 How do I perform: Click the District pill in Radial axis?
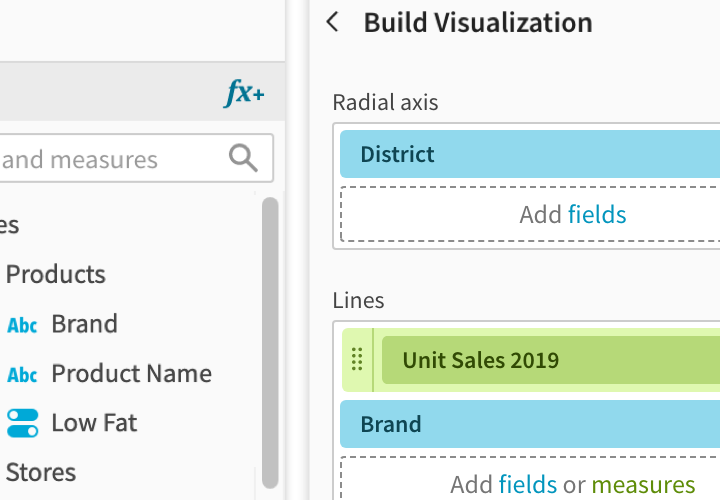coord(530,154)
